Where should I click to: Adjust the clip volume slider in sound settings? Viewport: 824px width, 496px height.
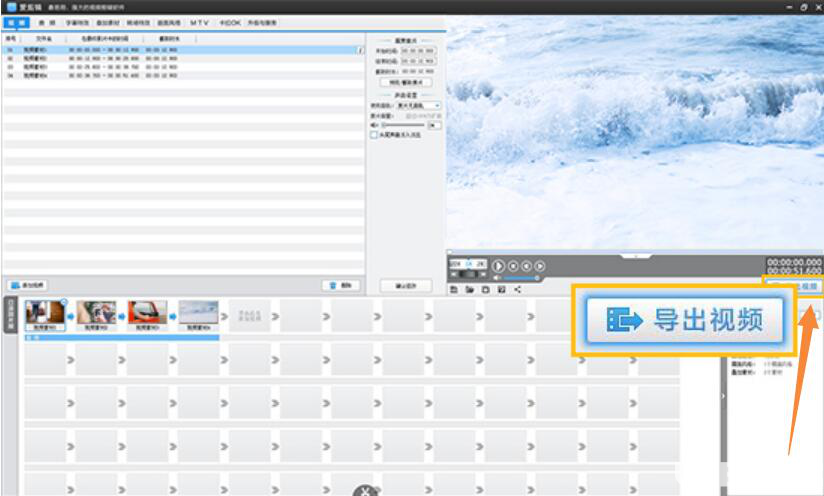click(403, 125)
